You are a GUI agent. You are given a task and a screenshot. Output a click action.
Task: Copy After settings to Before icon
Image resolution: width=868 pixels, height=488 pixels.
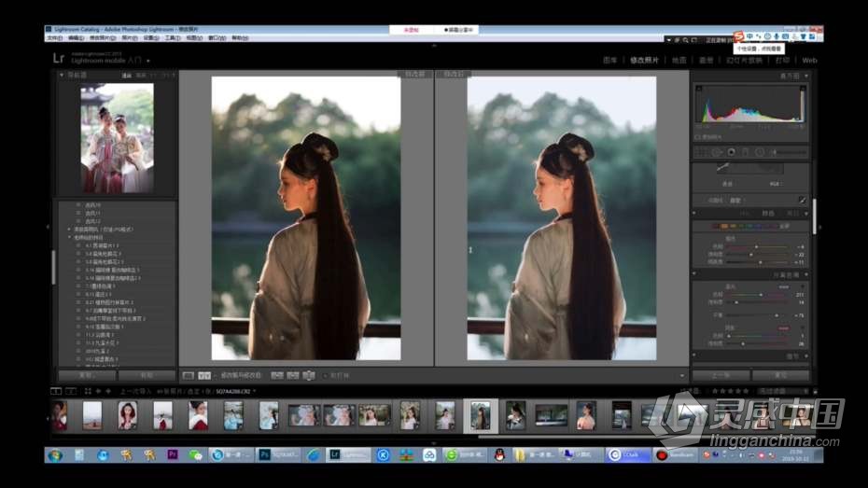click(293, 376)
